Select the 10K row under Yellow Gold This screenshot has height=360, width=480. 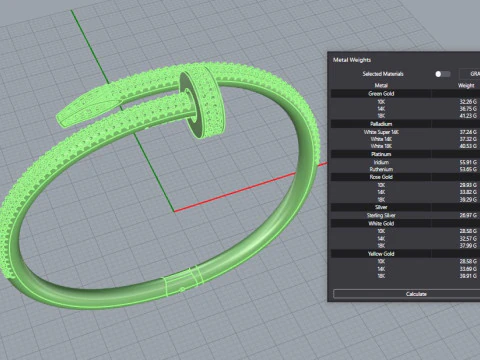pyautogui.click(x=405, y=261)
